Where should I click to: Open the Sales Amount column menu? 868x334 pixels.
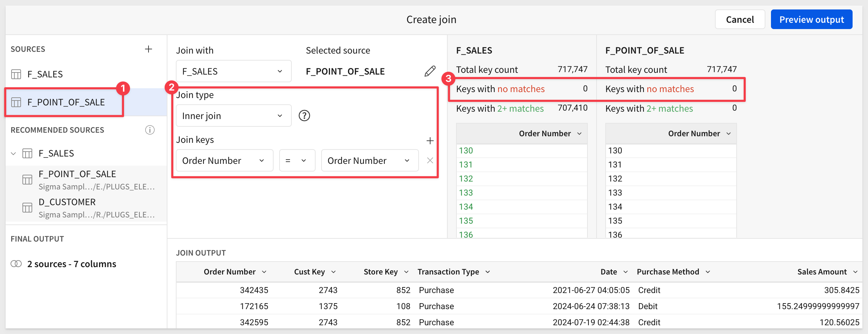coord(855,272)
